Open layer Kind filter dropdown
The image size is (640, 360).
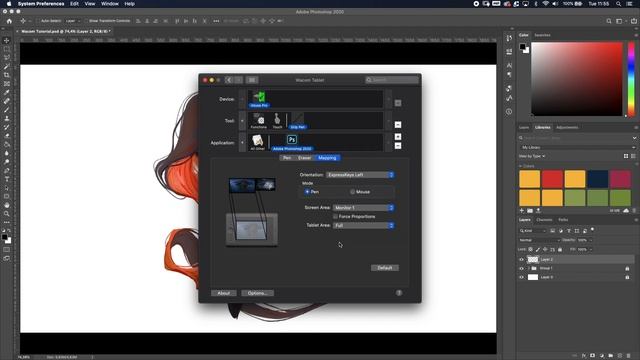(x=533, y=231)
